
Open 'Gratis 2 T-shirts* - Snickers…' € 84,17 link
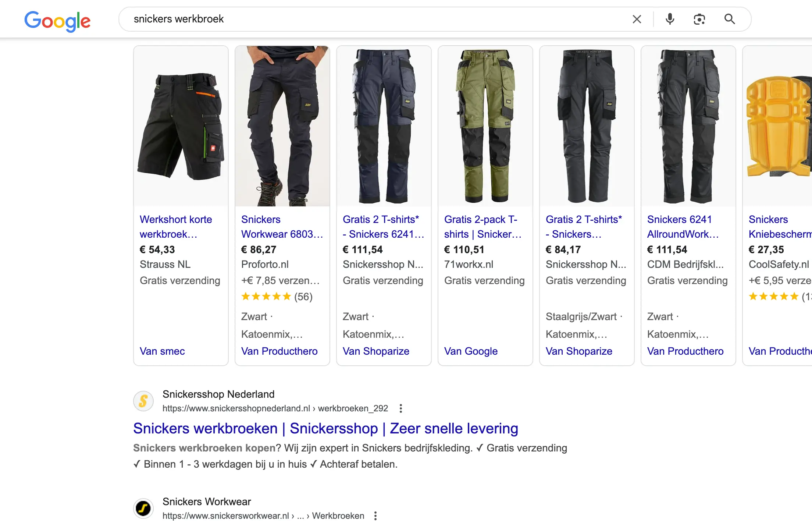(584, 227)
